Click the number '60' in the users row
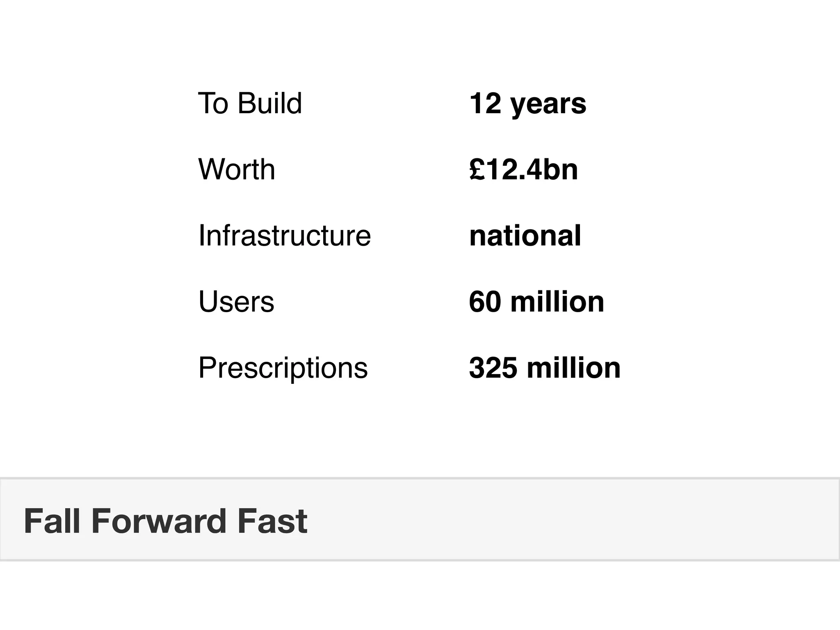The width and height of the screenshot is (840, 630). tap(485, 301)
